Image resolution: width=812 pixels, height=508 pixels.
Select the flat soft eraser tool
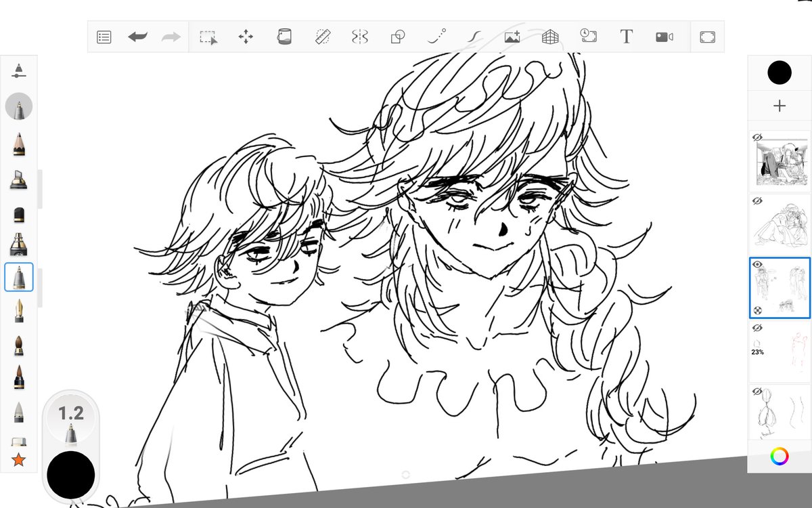19,442
